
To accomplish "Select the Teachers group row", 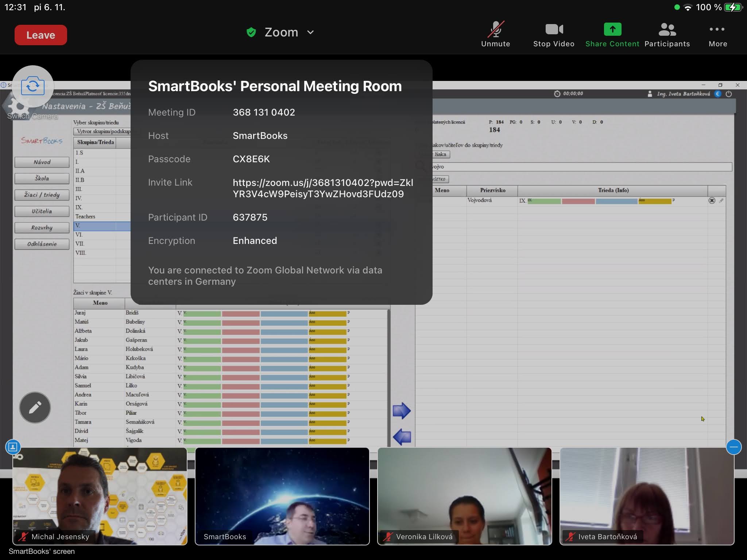I will click(102, 217).
